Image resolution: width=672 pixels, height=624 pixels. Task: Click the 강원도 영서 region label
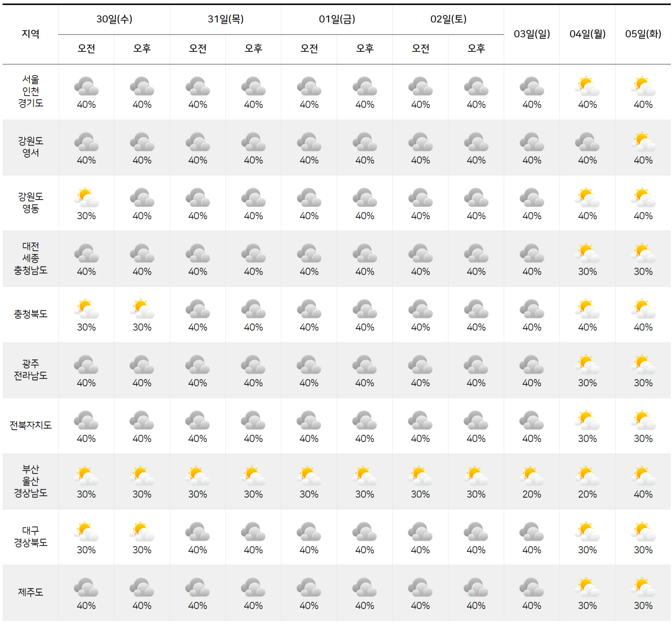click(x=30, y=147)
